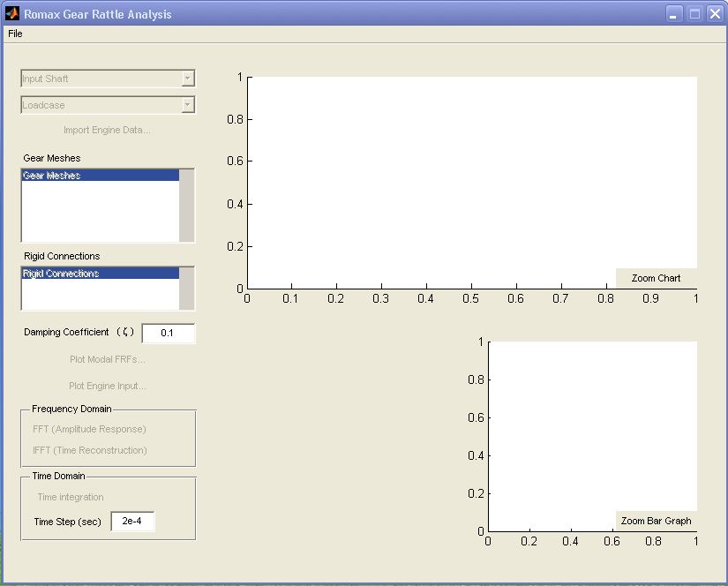728x586 pixels.
Task: Click the Zoom Chart button
Action: pyautogui.click(x=656, y=278)
